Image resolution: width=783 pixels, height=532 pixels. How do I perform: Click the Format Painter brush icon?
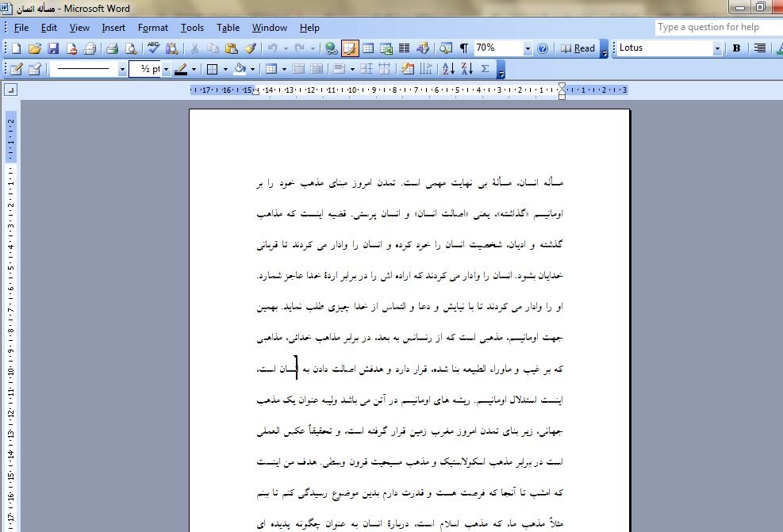pos(250,48)
